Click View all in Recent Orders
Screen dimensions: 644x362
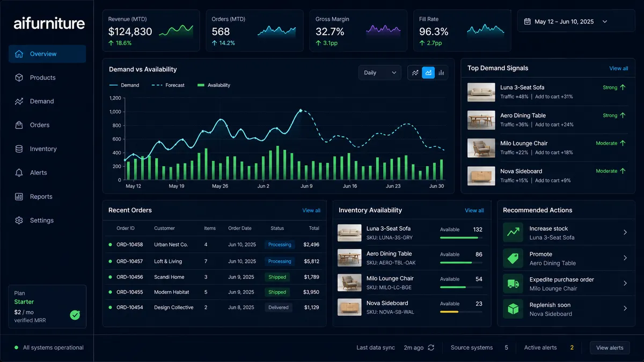[311, 210]
